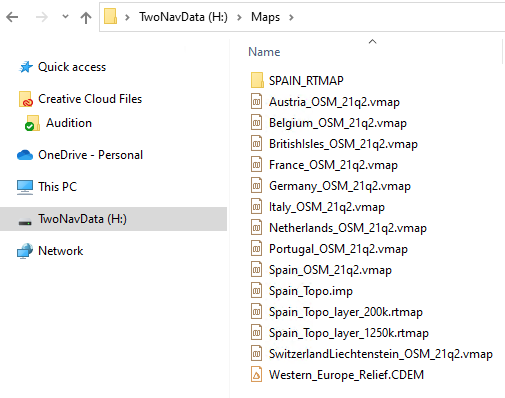
Task: Select Italy_OSM_21q2.vmap file
Action: click(x=327, y=207)
